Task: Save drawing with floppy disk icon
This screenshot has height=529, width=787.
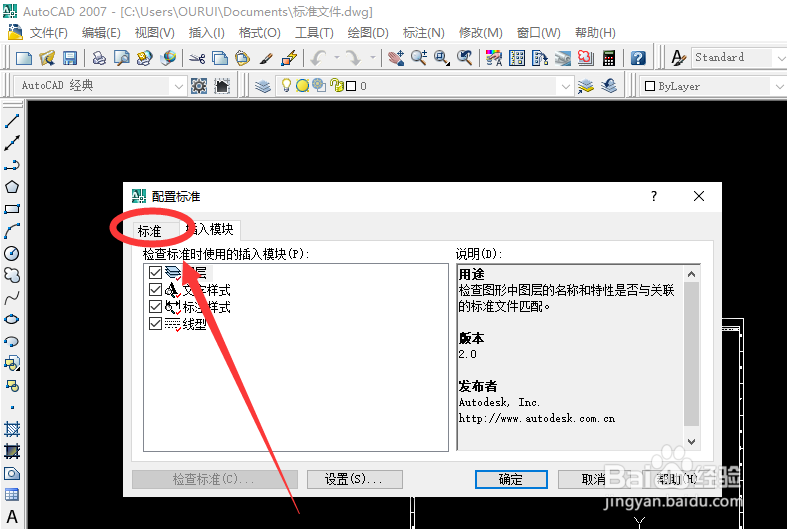Action: (70, 58)
